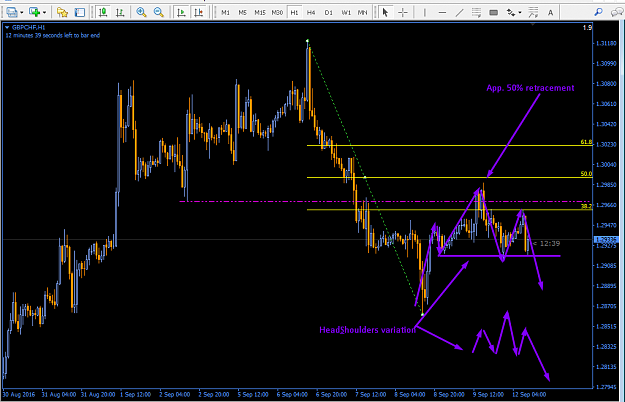Open the chat speech bubbles icon
This screenshot has height=402, width=625.
click(x=617, y=12)
